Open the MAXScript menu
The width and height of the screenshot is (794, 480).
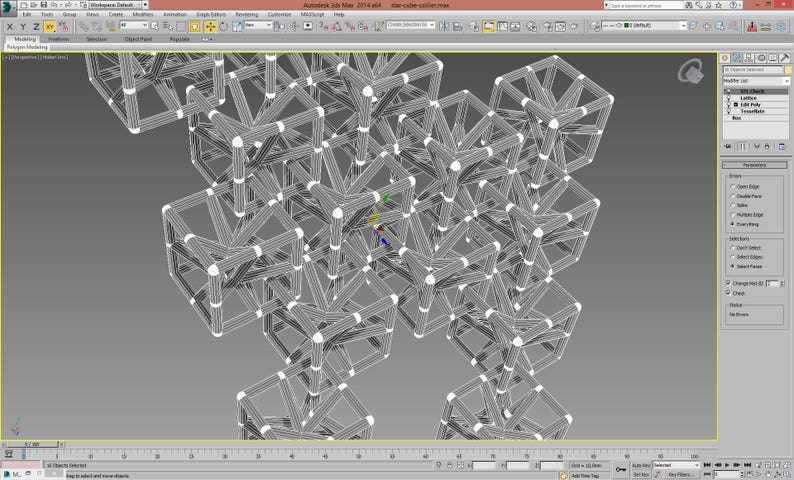point(312,15)
